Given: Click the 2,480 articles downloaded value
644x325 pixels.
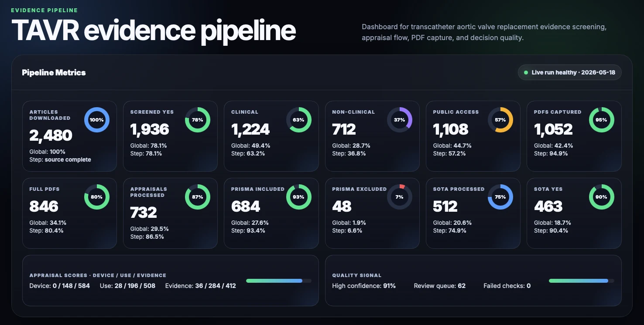Looking at the screenshot, I should tap(51, 135).
